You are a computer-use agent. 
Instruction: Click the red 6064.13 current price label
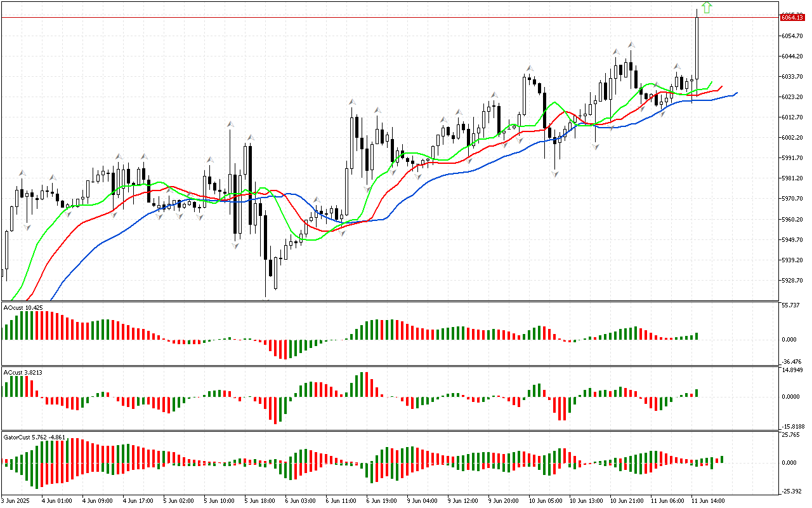point(792,17)
